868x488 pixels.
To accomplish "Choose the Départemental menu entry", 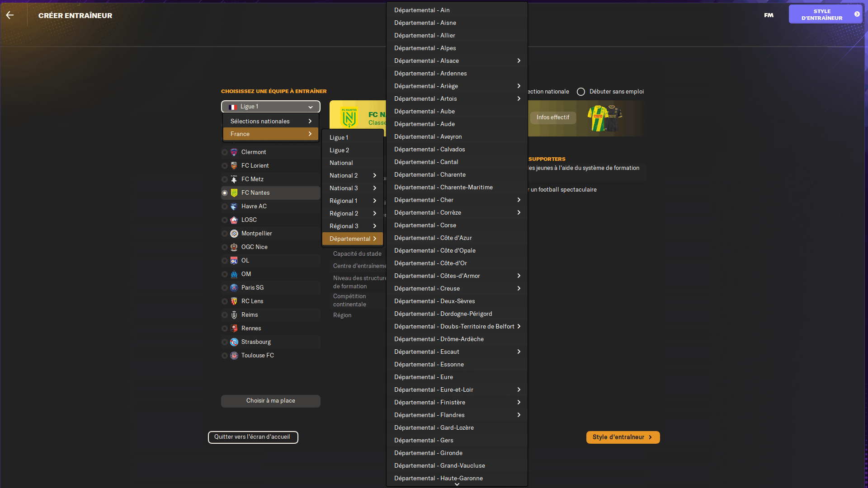I will [352, 239].
